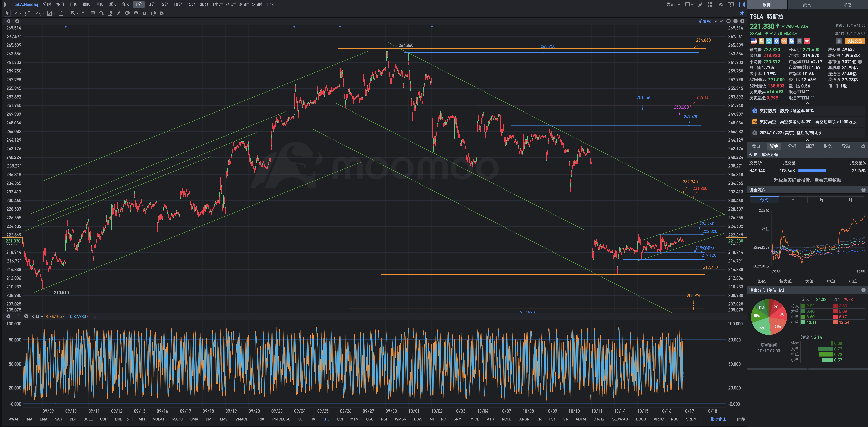
Task: Collapse main chart indicator triangle button
Action: pos(17,21)
